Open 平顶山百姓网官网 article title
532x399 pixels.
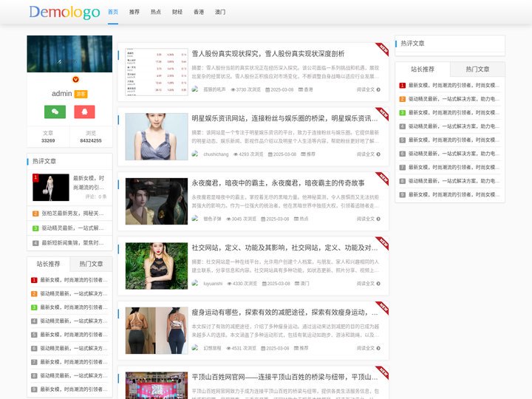pyautogui.click(x=284, y=377)
